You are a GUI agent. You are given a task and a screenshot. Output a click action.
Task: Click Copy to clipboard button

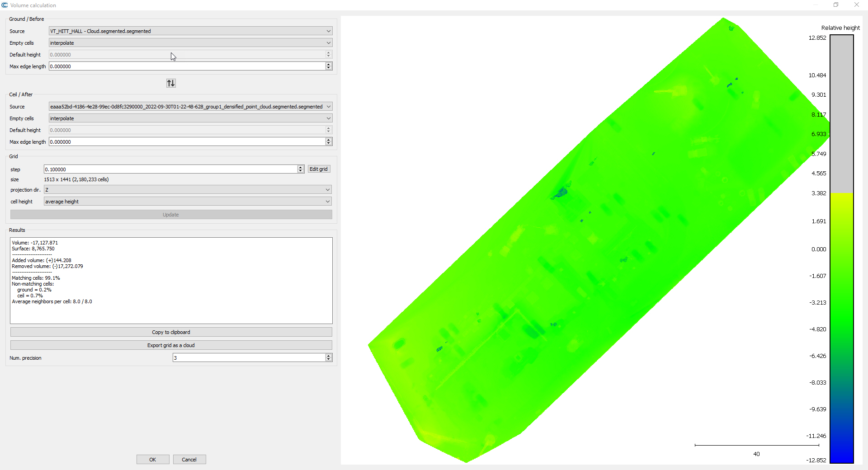tap(171, 332)
